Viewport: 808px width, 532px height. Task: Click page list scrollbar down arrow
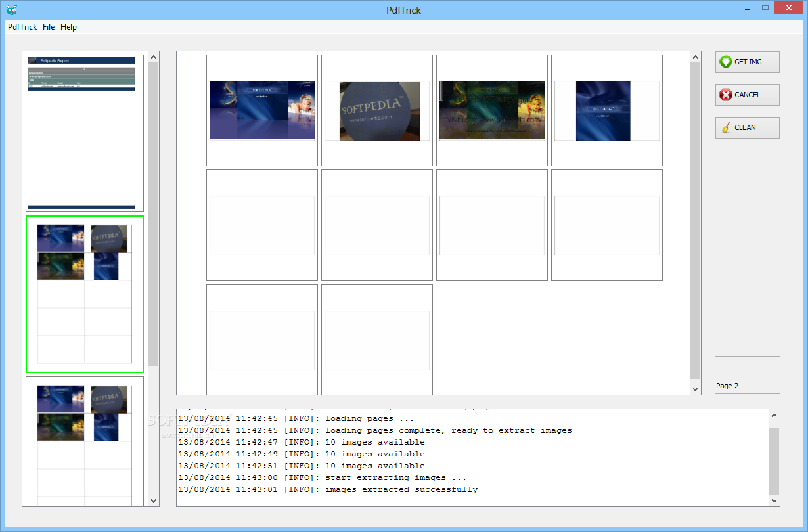point(154,501)
